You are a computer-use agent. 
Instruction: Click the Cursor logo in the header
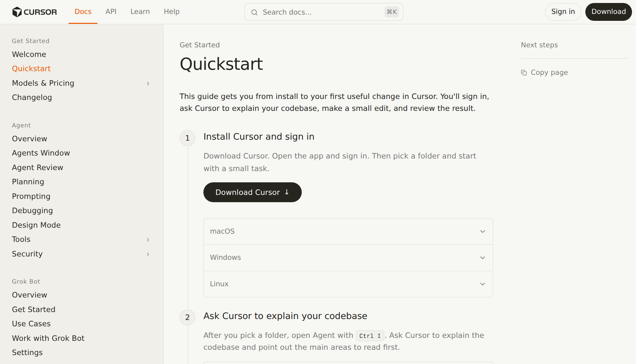tap(34, 12)
